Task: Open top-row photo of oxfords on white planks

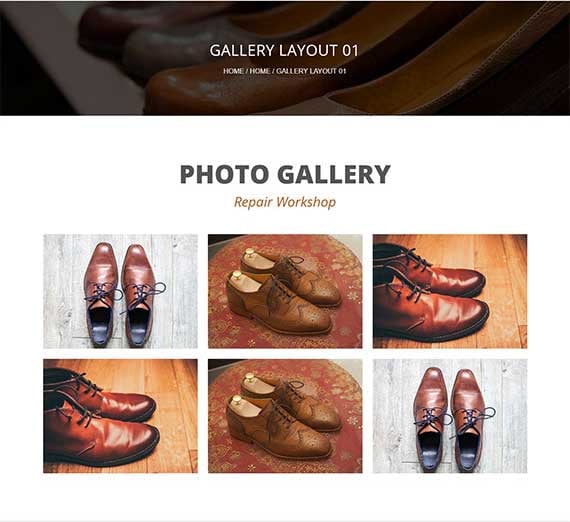Action: 120,291
